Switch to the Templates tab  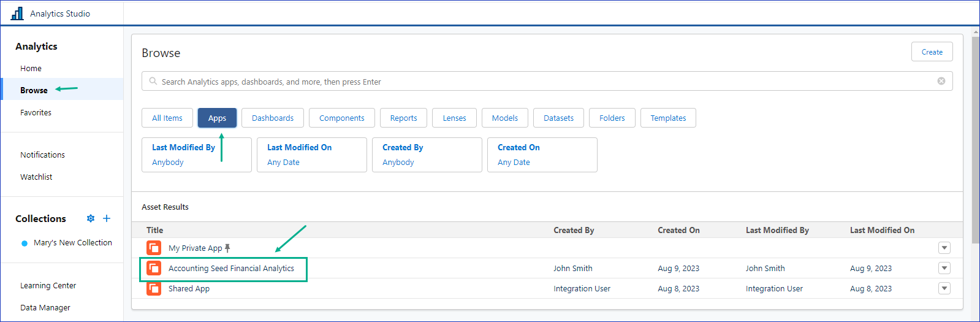click(x=668, y=118)
